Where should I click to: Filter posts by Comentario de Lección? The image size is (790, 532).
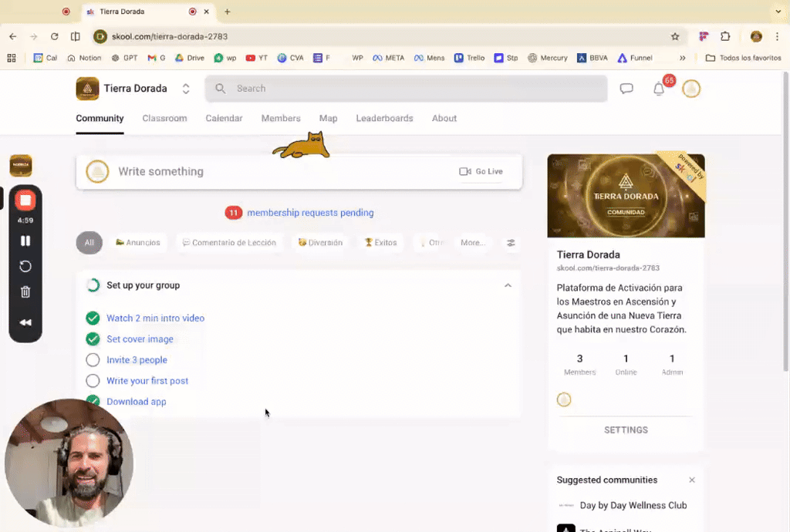point(229,243)
